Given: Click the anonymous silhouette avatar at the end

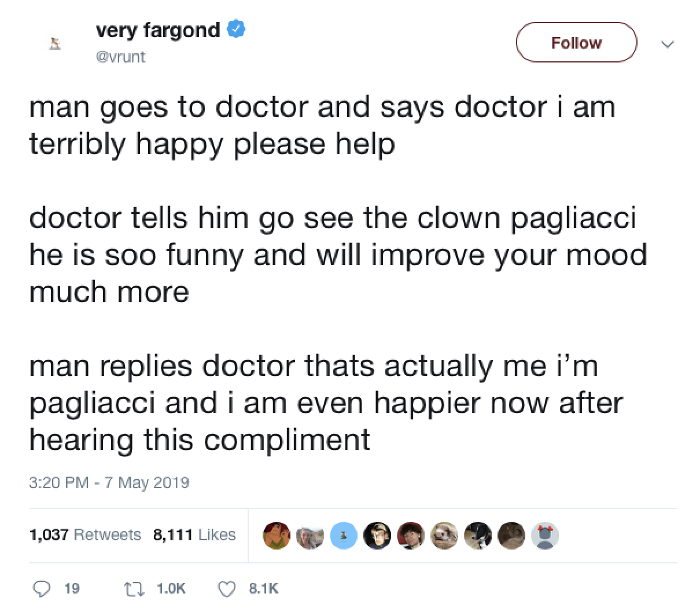Looking at the screenshot, I should pos(544,536).
